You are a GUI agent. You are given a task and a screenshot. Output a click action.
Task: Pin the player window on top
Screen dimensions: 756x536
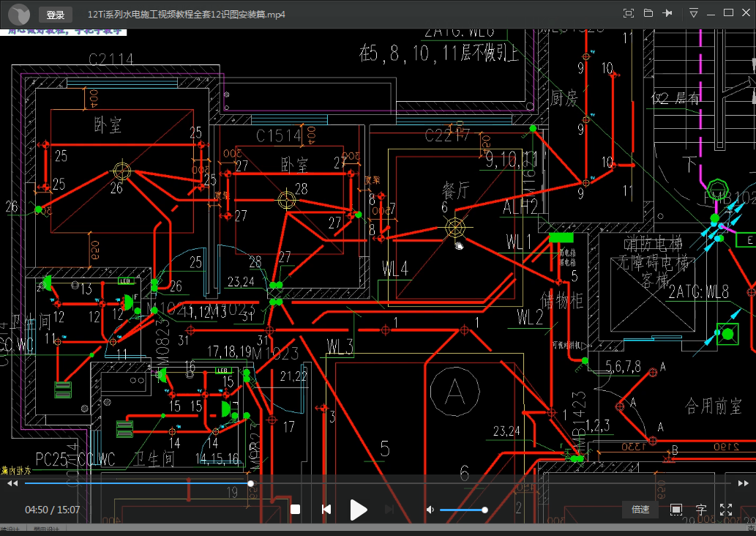click(667, 13)
